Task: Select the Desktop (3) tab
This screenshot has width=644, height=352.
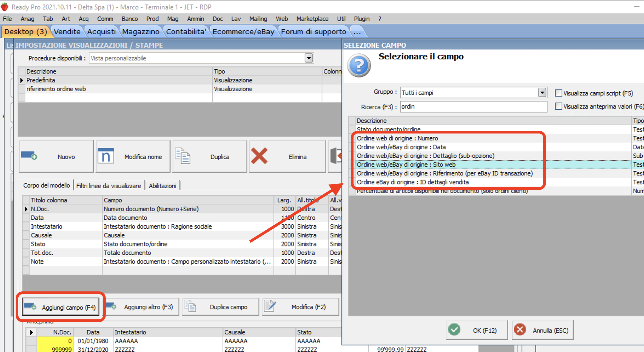Action: pyautogui.click(x=26, y=32)
